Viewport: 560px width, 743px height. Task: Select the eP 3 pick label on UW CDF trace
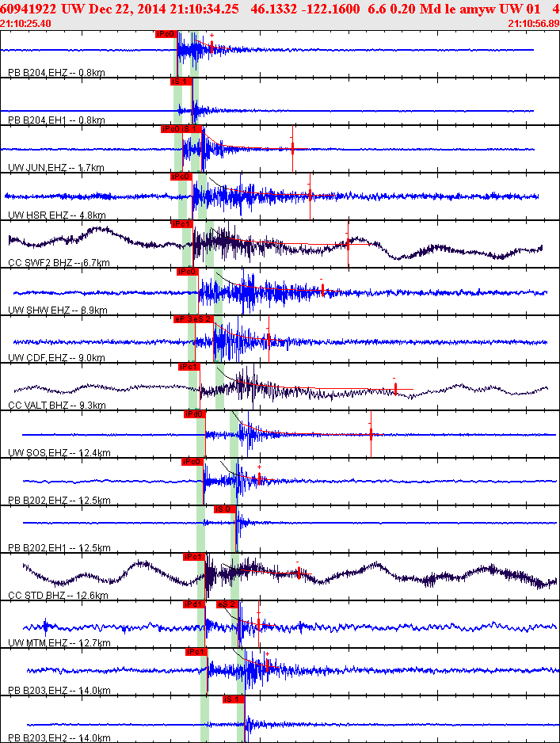coord(184,319)
